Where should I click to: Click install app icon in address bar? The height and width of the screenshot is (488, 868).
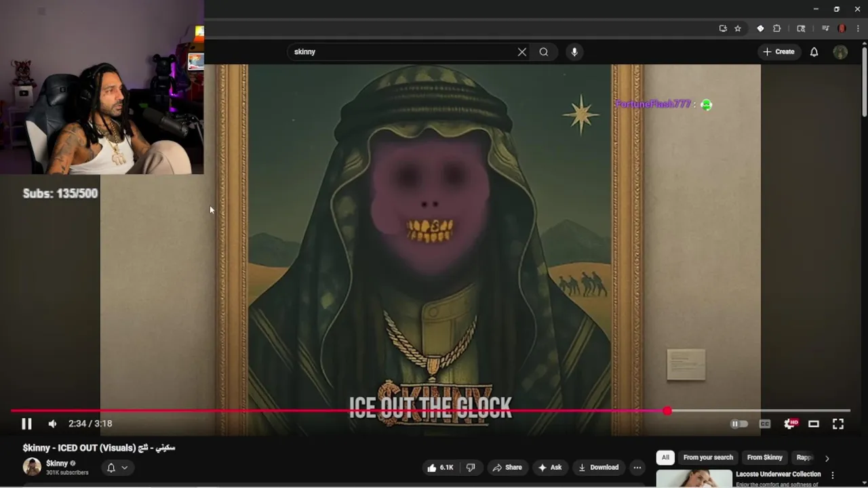pos(723,28)
